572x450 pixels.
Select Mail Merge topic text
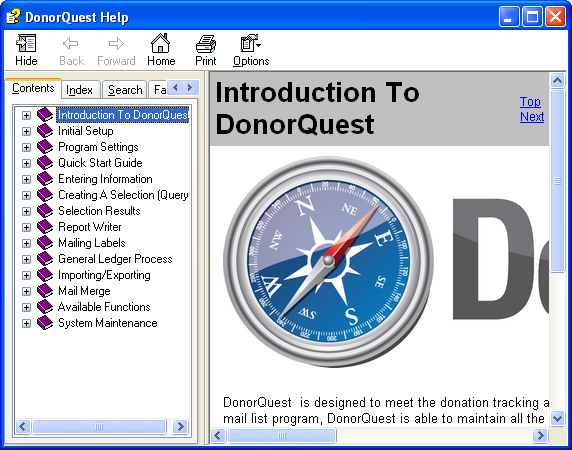[84, 291]
